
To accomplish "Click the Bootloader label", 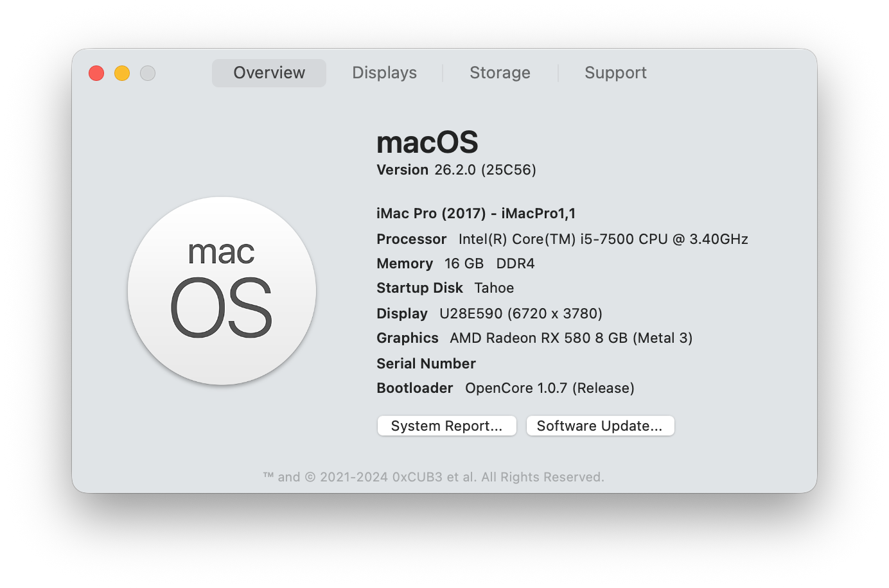I will 415,388.
